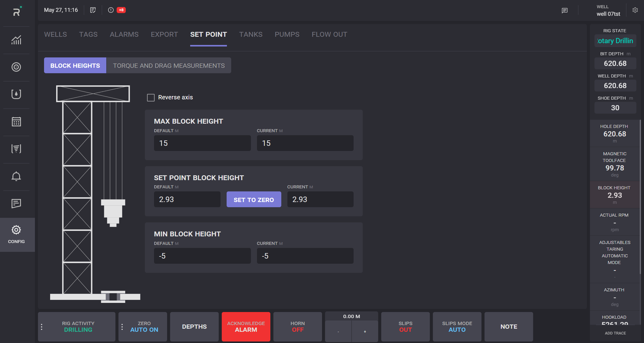This screenshot has width=644, height=343.
Task: Open the bell alarms sidebar icon
Action: (16, 176)
